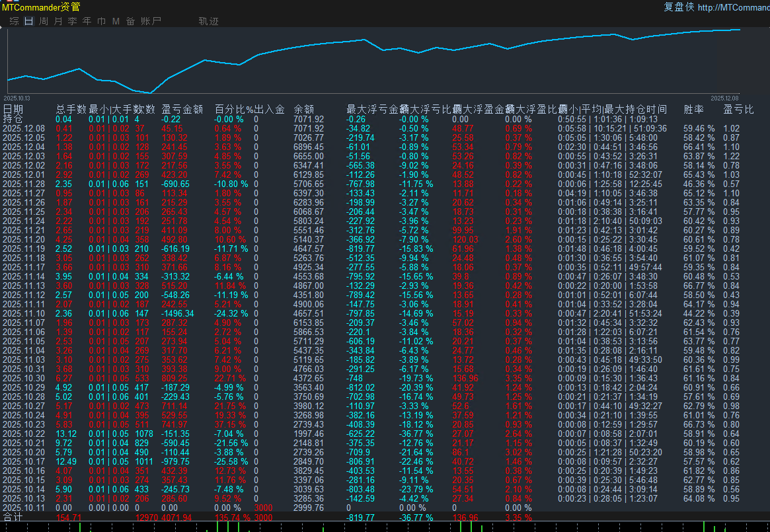The width and height of the screenshot is (770, 532).
Task: Click the M tab
Action: (x=116, y=21)
